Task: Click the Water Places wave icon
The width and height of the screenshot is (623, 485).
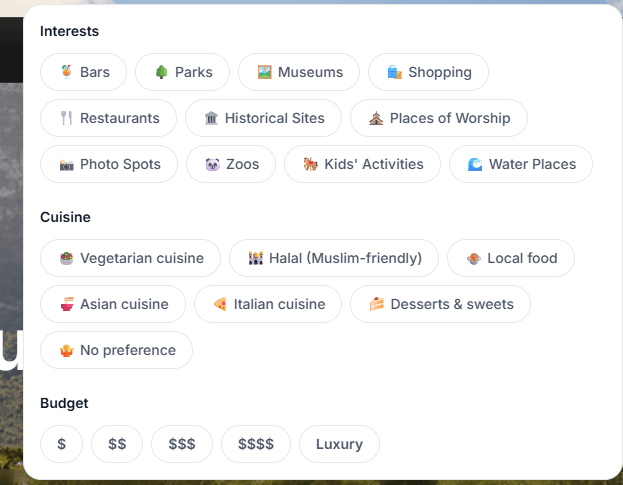Action: [x=475, y=164]
